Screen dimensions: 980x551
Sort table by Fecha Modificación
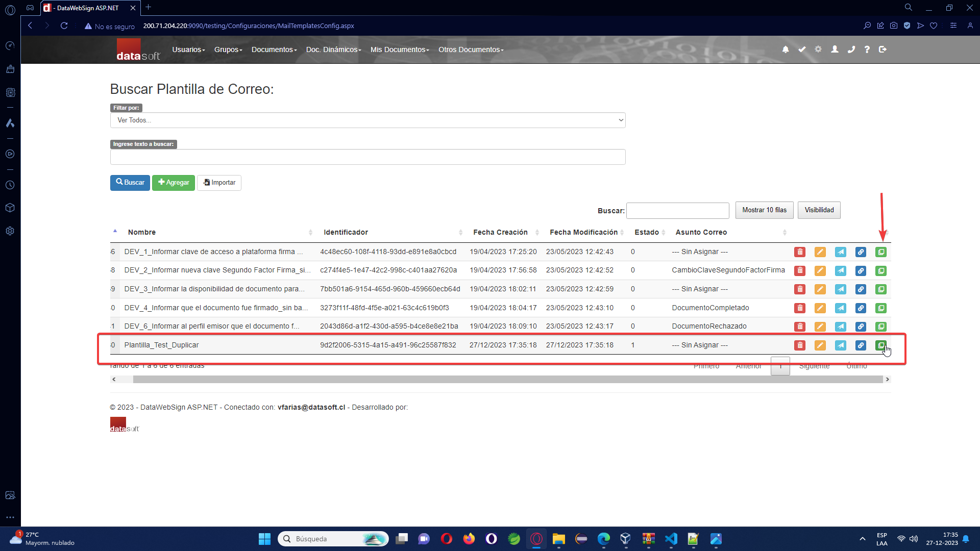[x=583, y=232]
